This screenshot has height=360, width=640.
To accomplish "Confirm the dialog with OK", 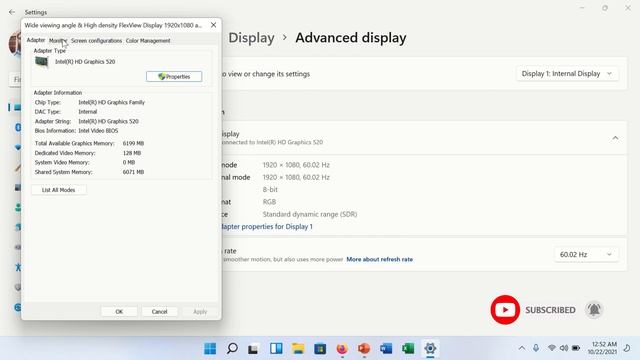I will click(119, 311).
